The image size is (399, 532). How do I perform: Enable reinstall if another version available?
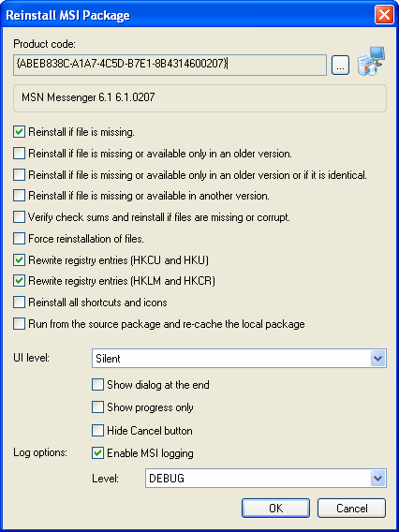click(20, 196)
